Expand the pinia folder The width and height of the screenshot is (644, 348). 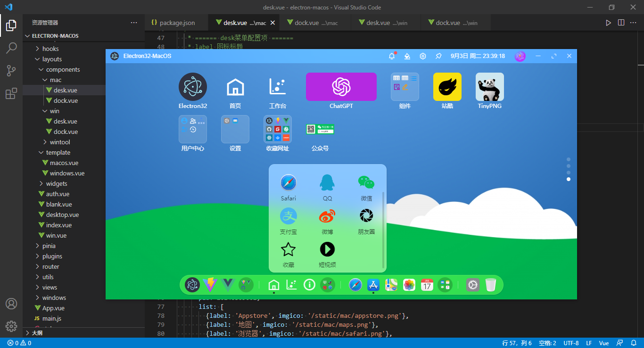[84, 246]
